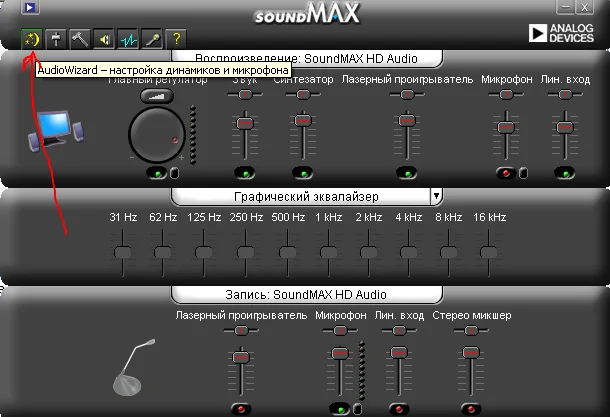The height and width of the screenshot is (417, 610).
Task: Toggle mute LED under Звук channel
Action: click(245, 173)
